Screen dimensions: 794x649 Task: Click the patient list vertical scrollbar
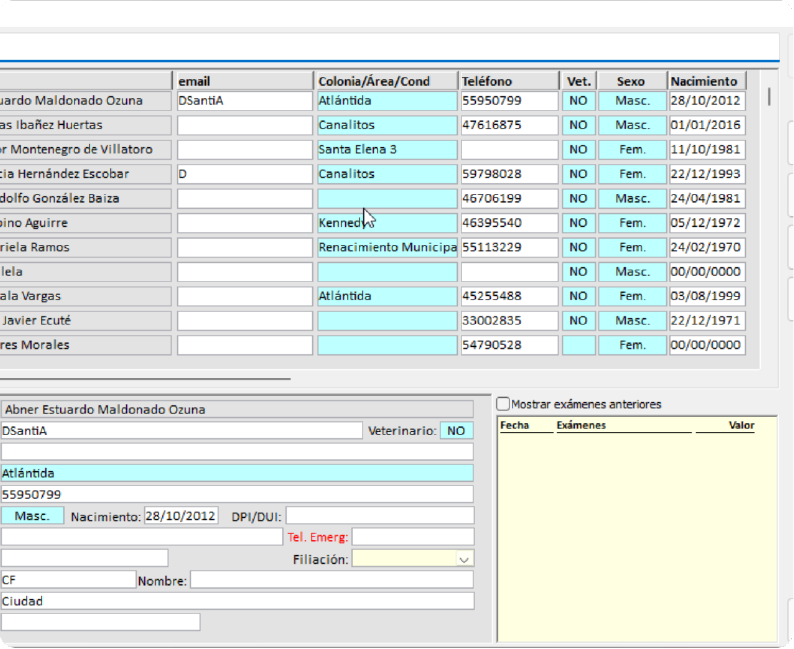coord(769,97)
